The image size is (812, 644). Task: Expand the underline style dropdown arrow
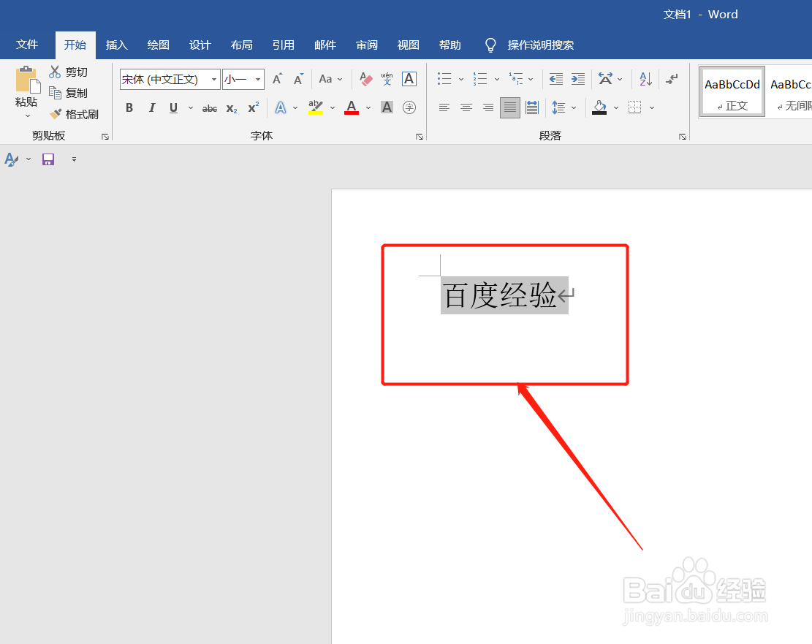pos(191,107)
